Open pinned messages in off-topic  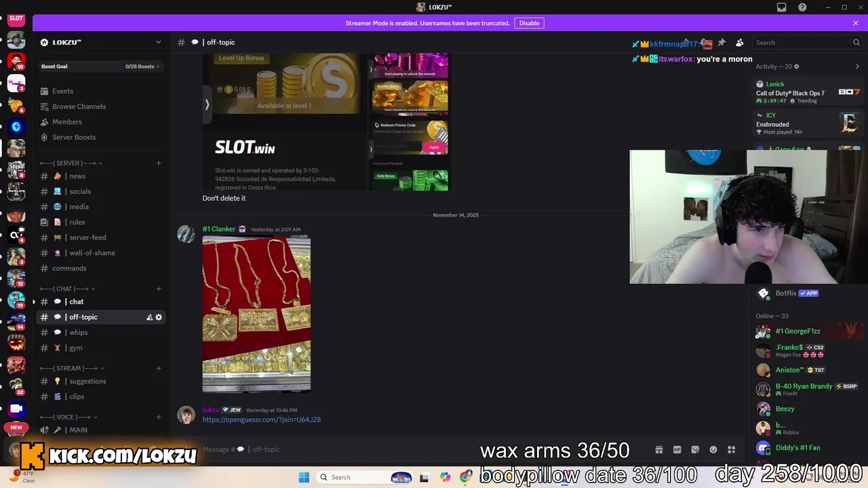click(722, 43)
